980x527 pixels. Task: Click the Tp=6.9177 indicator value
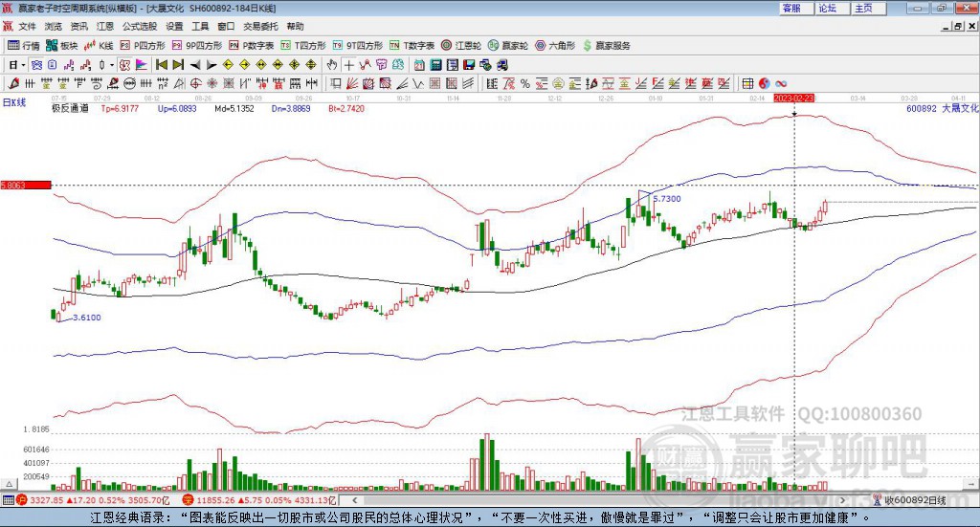click(120, 108)
